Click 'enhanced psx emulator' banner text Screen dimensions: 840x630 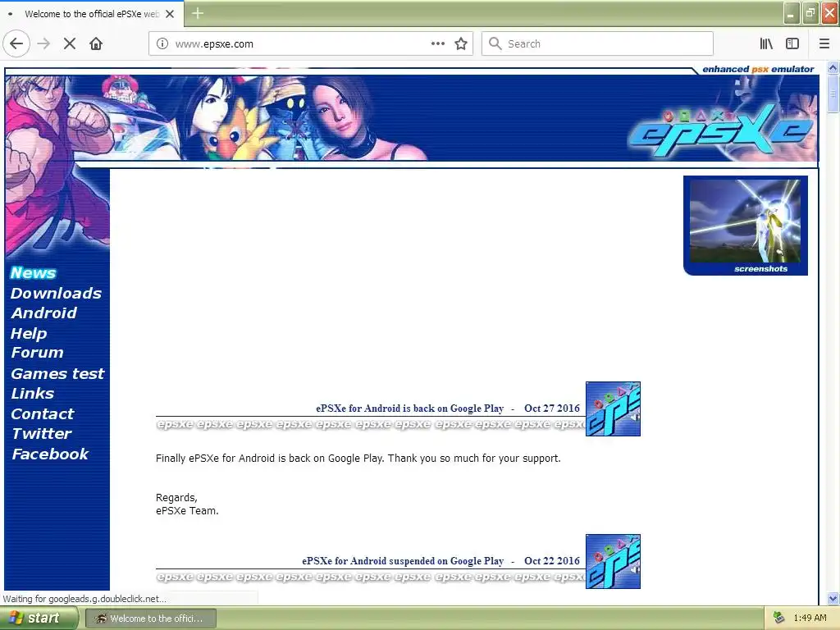tap(758, 69)
